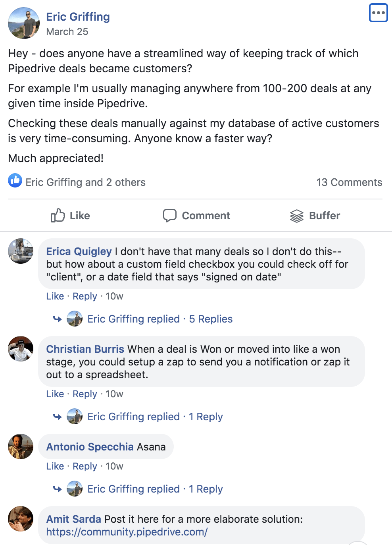This screenshot has height=545, width=392.
Task: Expand 1 Reply under Christian Burris's comment
Action: pyautogui.click(x=206, y=417)
